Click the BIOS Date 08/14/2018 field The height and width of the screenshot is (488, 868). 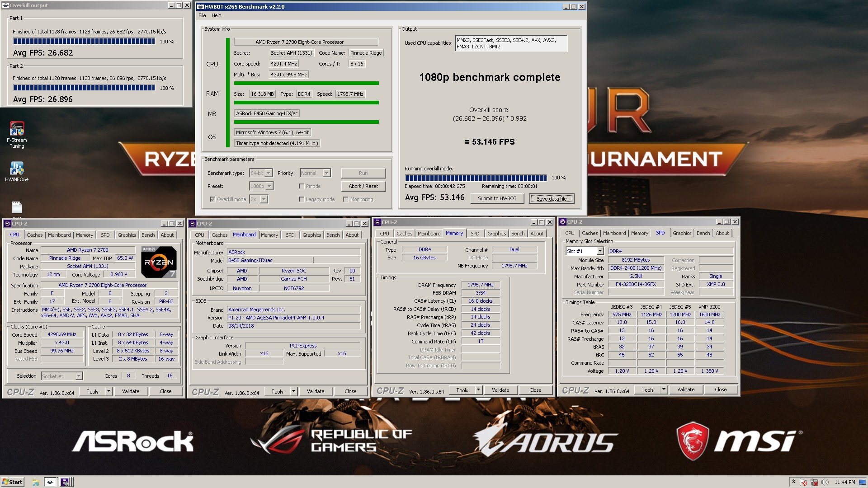293,326
